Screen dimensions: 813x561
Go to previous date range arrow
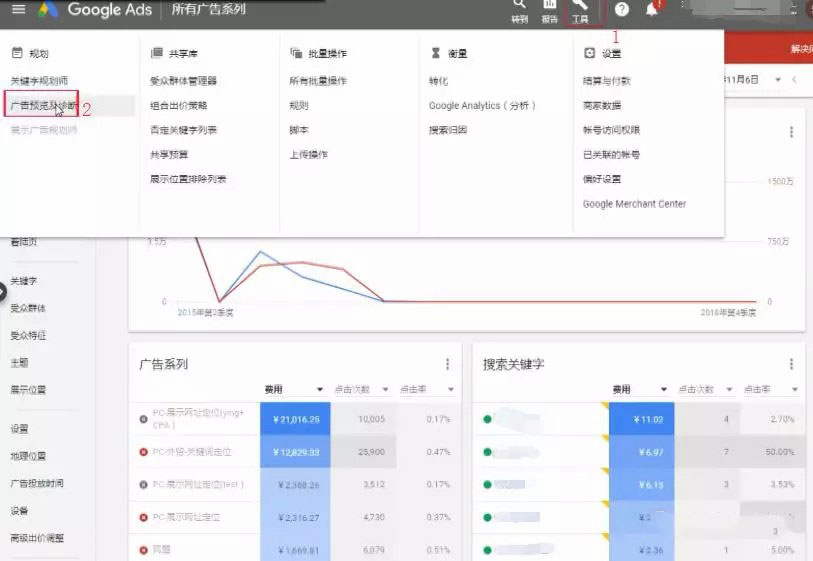pos(794,79)
